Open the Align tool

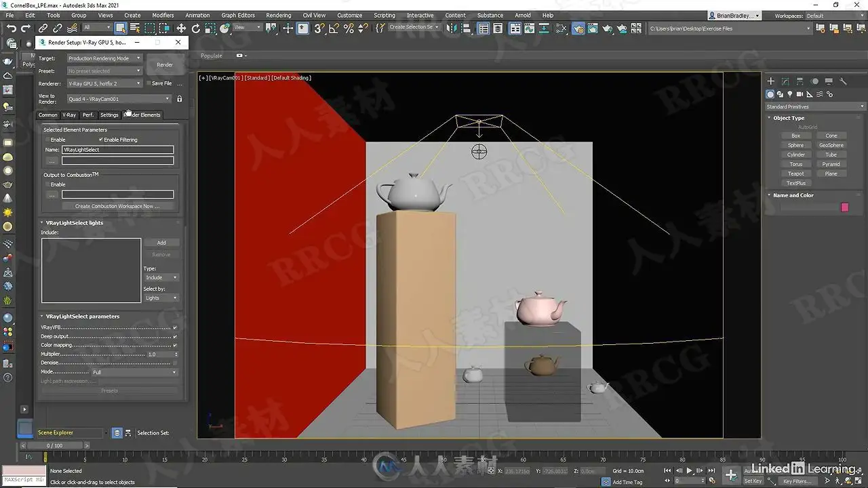466,28
